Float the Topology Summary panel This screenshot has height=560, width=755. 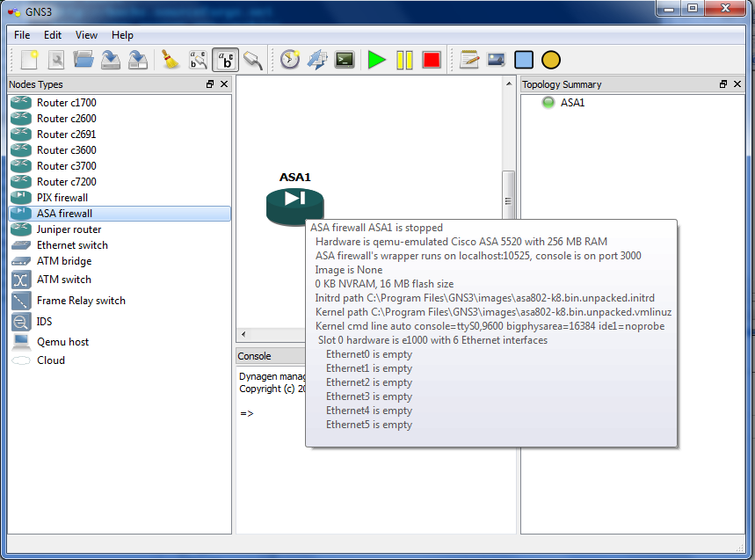click(x=723, y=84)
